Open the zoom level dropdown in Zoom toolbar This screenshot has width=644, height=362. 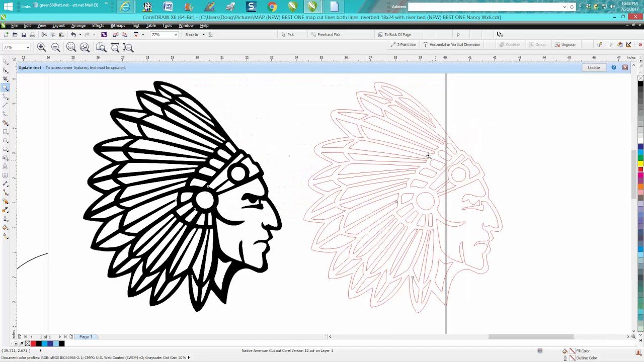click(x=28, y=47)
